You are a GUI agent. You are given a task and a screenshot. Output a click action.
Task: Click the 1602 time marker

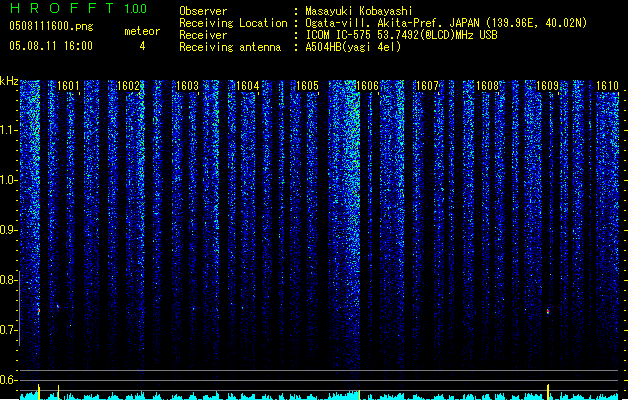click(x=128, y=86)
